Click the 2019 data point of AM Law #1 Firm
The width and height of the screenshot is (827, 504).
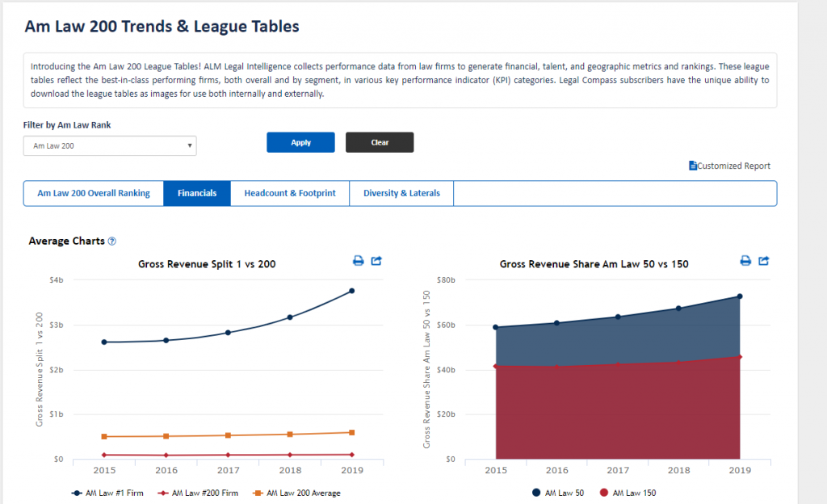pos(352,291)
